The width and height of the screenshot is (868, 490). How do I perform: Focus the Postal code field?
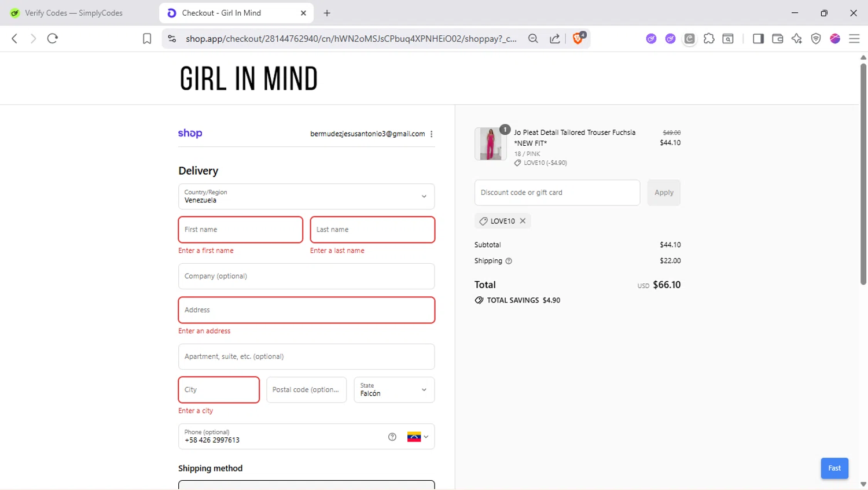click(306, 389)
